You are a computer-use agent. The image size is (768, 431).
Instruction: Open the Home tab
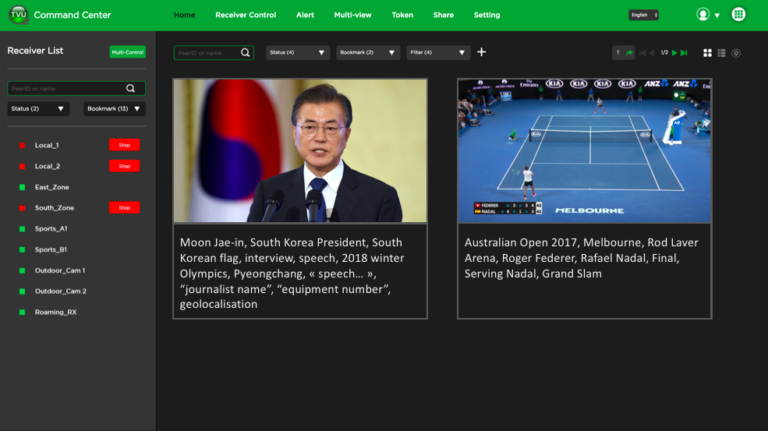click(184, 15)
